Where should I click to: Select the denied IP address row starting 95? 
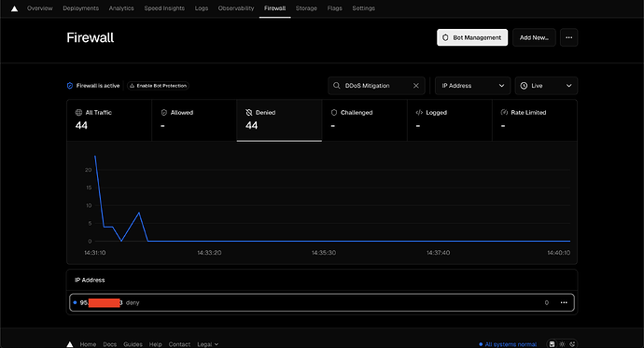[322, 302]
